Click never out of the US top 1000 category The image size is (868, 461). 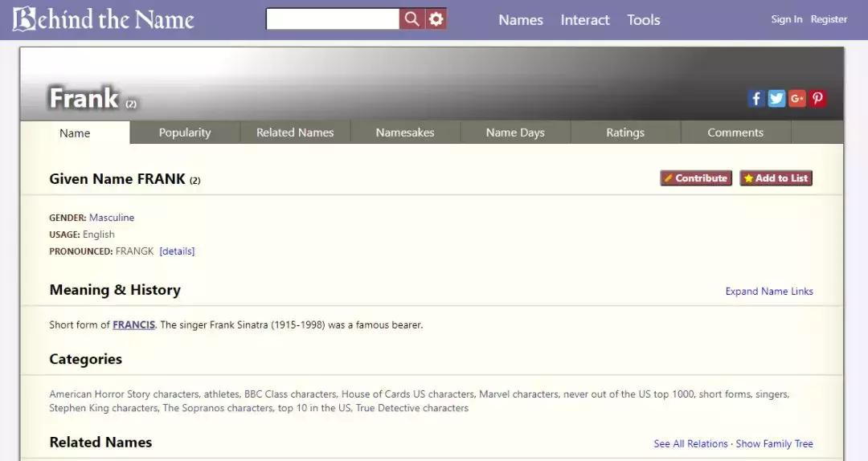[628, 394]
